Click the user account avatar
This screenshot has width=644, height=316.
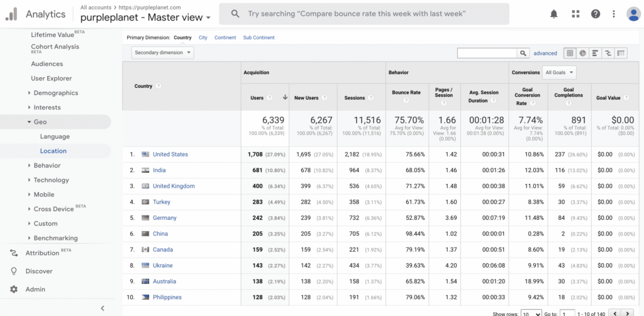pyautogui.click(x=633, y=14)
